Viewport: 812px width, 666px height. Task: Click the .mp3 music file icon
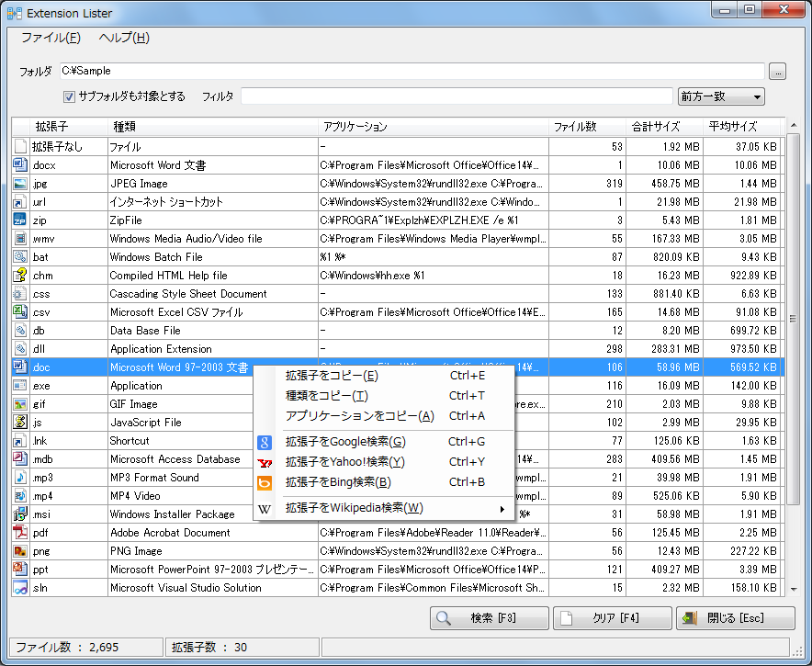coord(20,478)
